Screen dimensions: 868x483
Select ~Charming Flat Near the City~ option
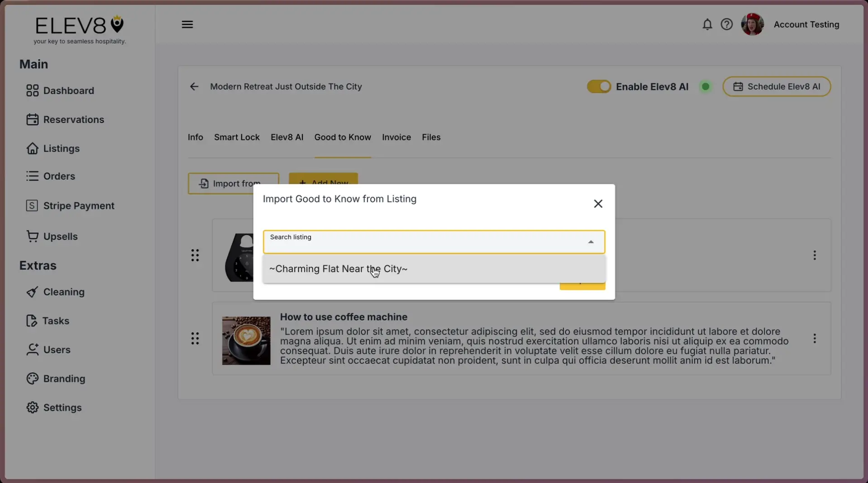click(x=338, y=269)
